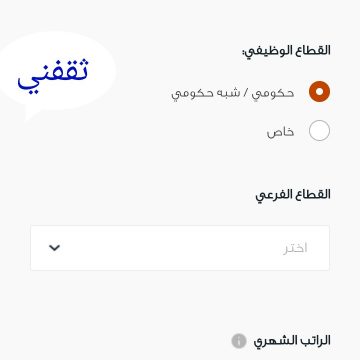Screen dimensions: 360x360
Task: Click the orange dot of the selected radio
Action: pos(319,91)
